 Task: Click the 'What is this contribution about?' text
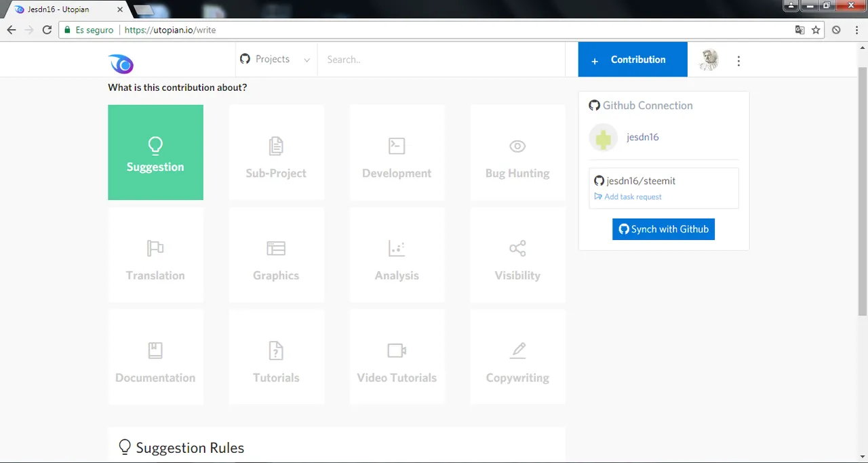pyautogui.click(x=178, y=87)
